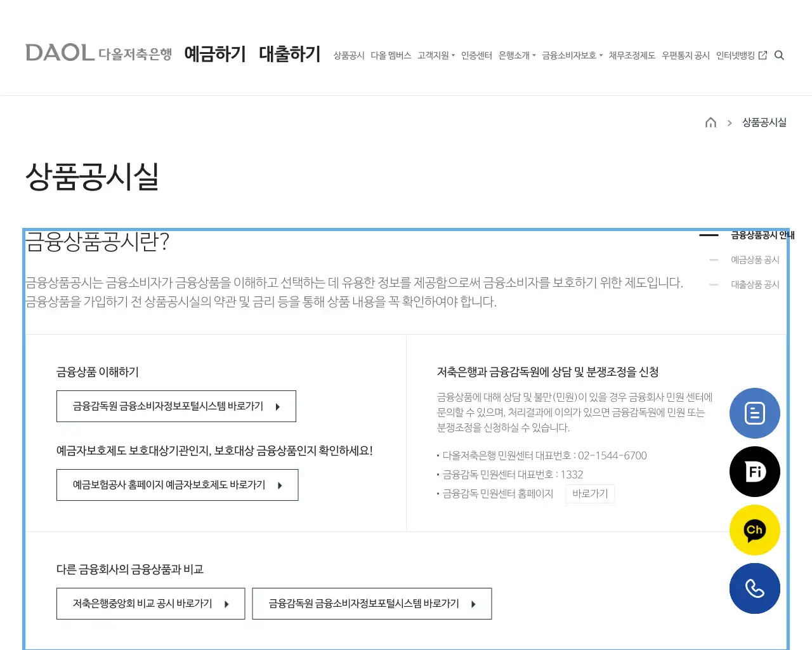Image resolution: width=812 pixels, height=650 pixels.
Task: Open the black Fi floating button
Action: 755,472
